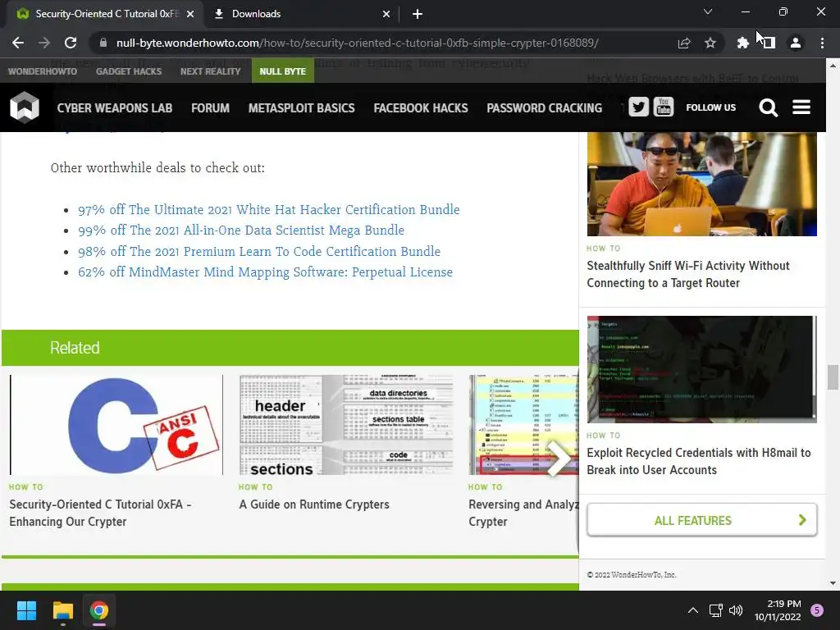
Task: Open Exploit Recycled Credentials with H8mail article
Action: pyautogui.click(x=699, y=461)
